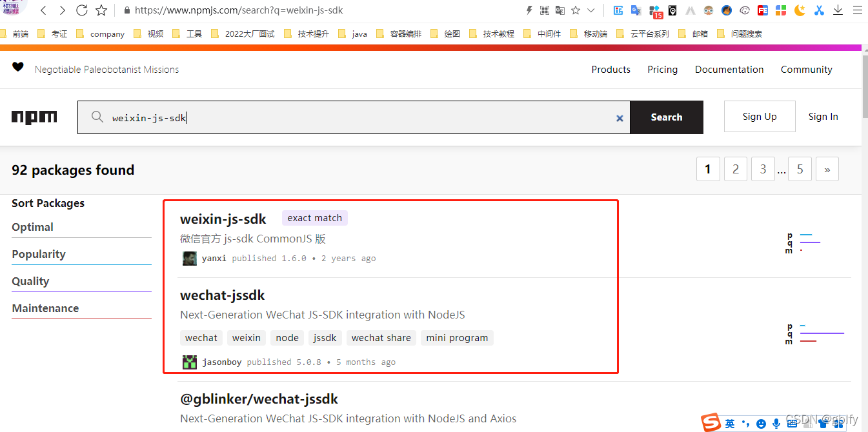
Task: Open the browser hamburger menu
Action: [x=857, y=10]
